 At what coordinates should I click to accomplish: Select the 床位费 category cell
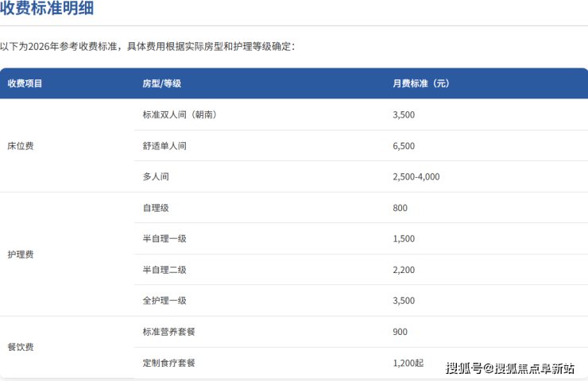(x=21, y=146)
